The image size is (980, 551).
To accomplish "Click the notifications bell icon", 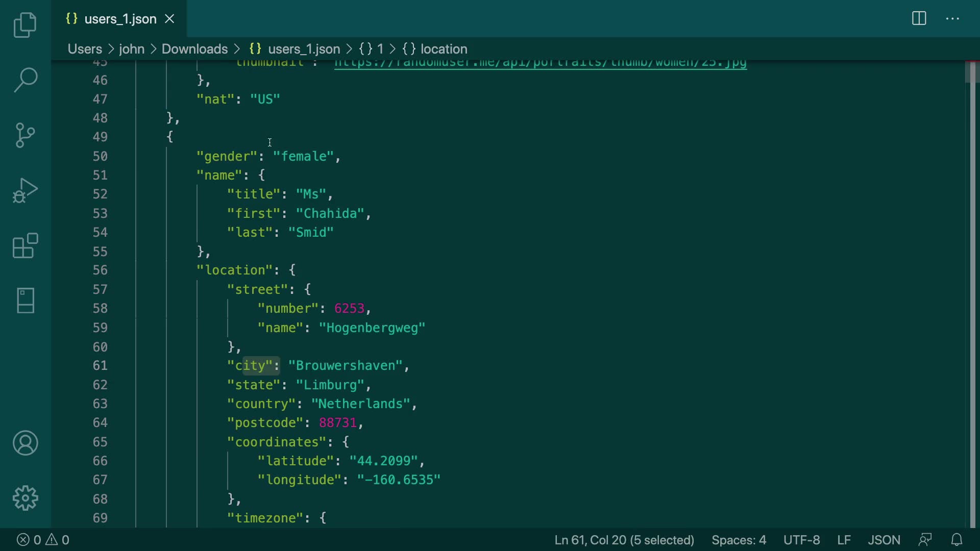I will pos(957,540).
